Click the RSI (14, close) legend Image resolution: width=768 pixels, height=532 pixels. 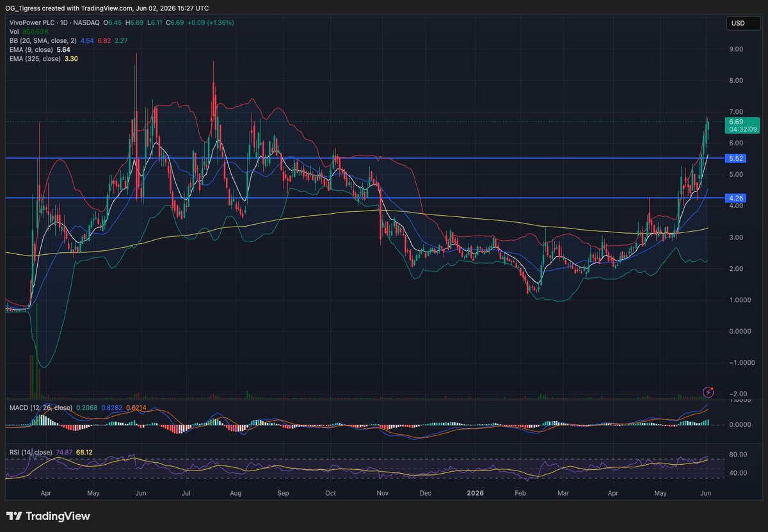31,452
